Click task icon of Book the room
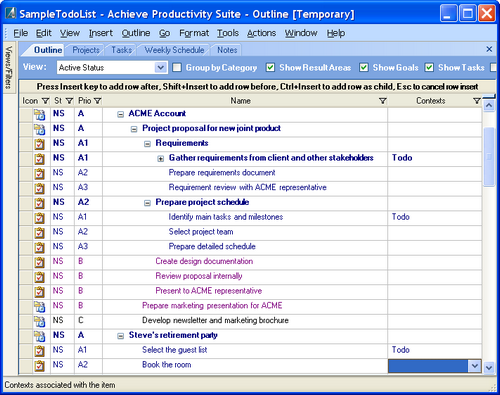Viewport: 500px width, 395px height. (x=39, y=366)
